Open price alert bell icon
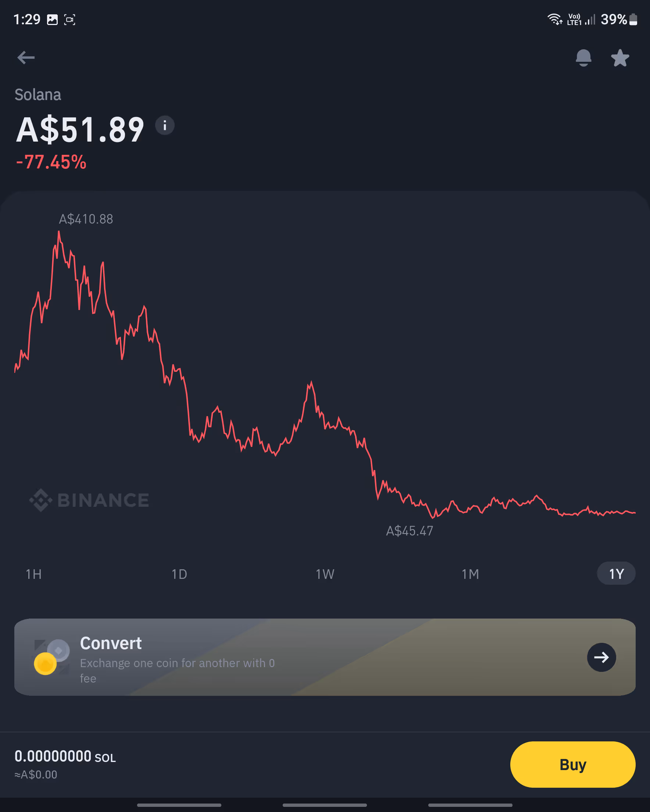The image size is (650, 812). point(583,58)
